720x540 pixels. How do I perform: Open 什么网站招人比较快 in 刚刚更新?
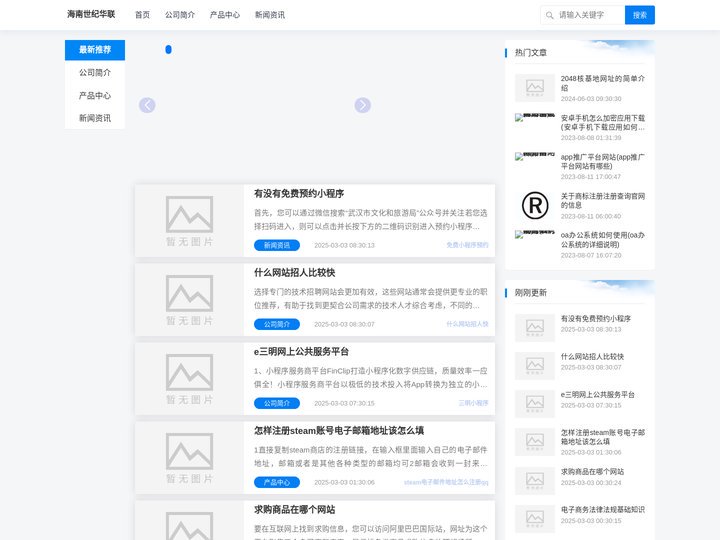coord(592,357)
